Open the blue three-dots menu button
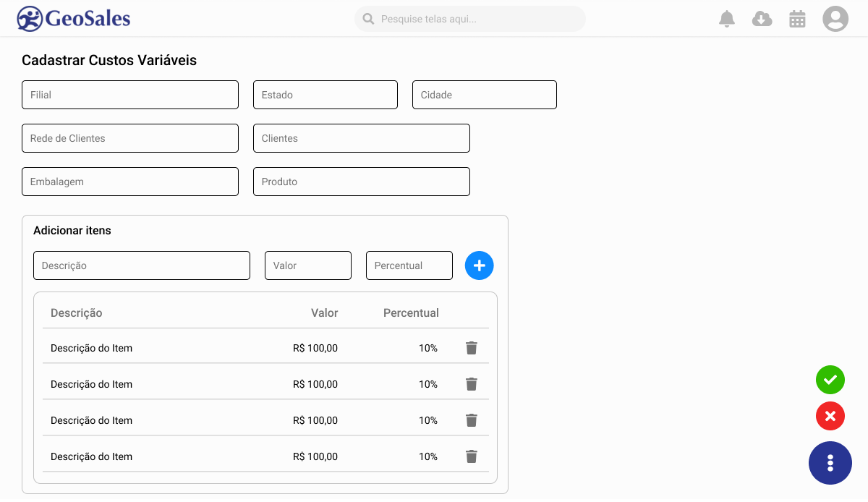This screenshot has height=502, width=868. (x=830, y=463)
